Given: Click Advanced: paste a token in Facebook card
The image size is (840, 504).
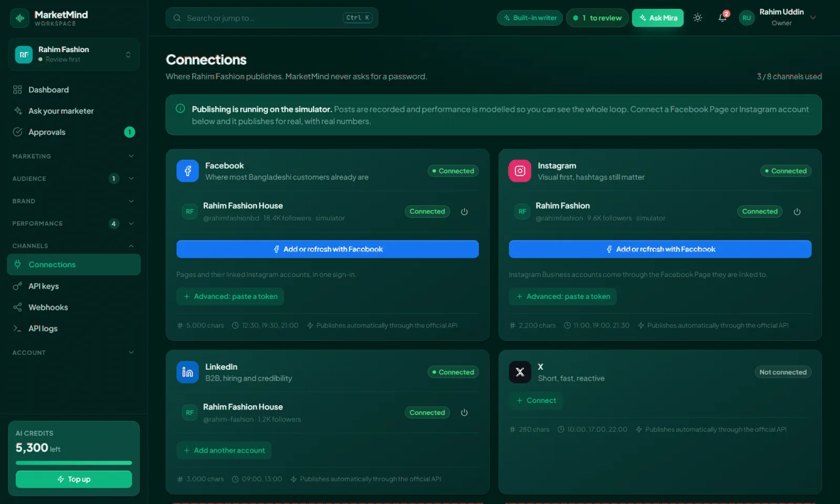Looking at the screenshot, I should 230,297.
